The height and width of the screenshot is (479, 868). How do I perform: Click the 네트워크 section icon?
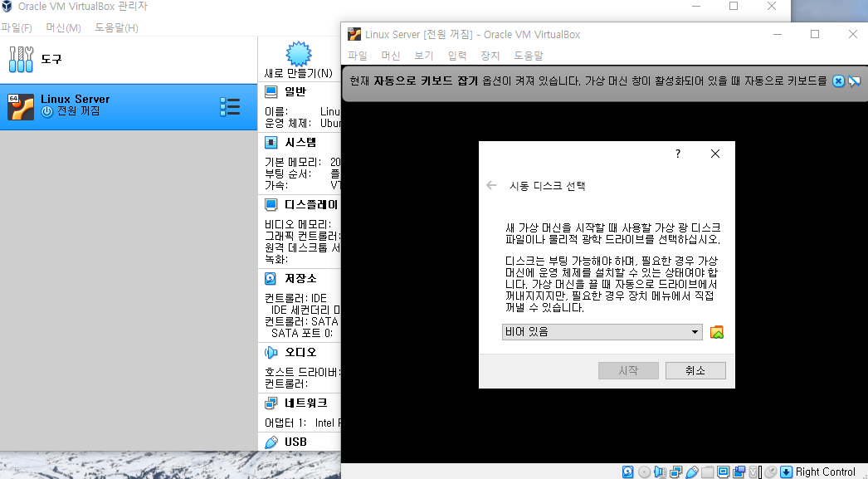point(271,403)
